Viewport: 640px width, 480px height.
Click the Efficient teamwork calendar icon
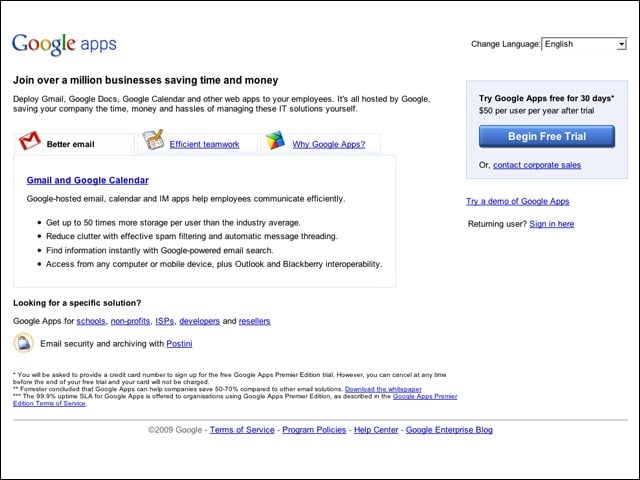point(153,140)
